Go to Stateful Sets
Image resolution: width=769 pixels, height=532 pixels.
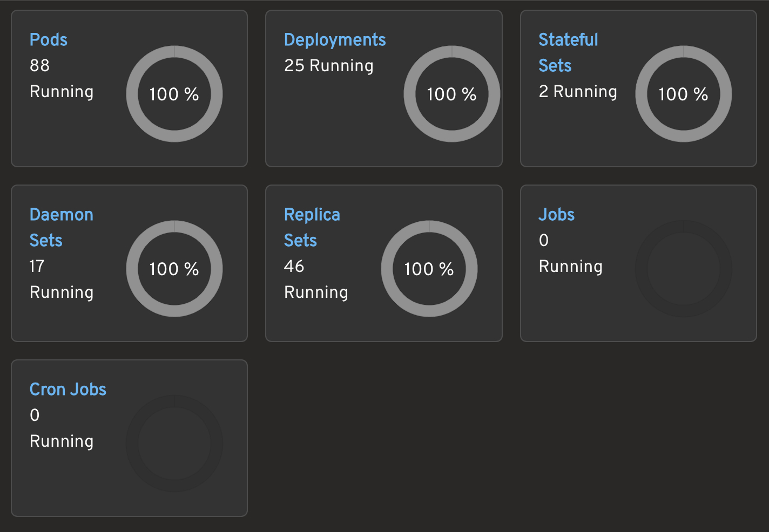click(568, 52)
